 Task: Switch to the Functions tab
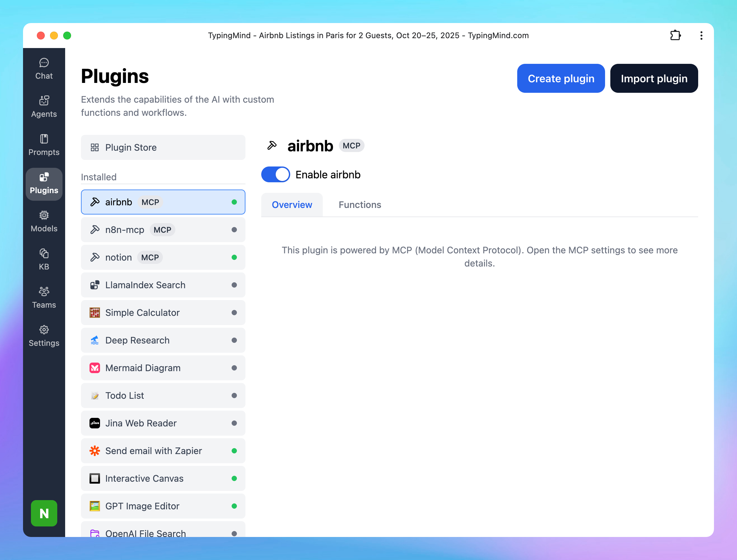click(x=360, y=205)
